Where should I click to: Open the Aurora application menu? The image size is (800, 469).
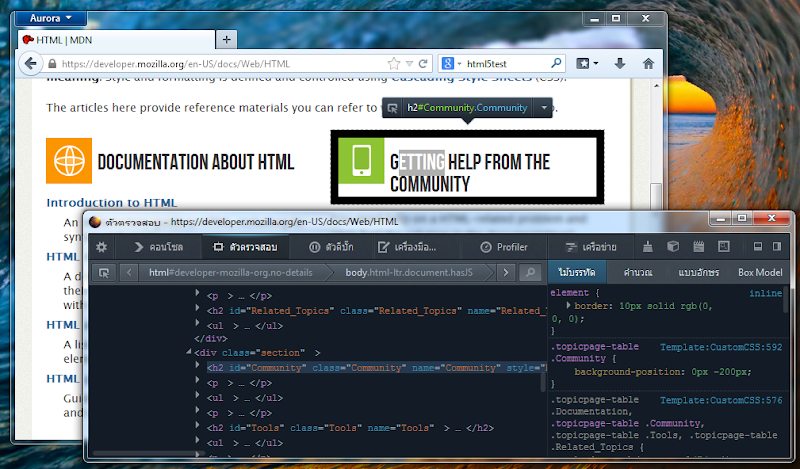[x=51, y=18]
